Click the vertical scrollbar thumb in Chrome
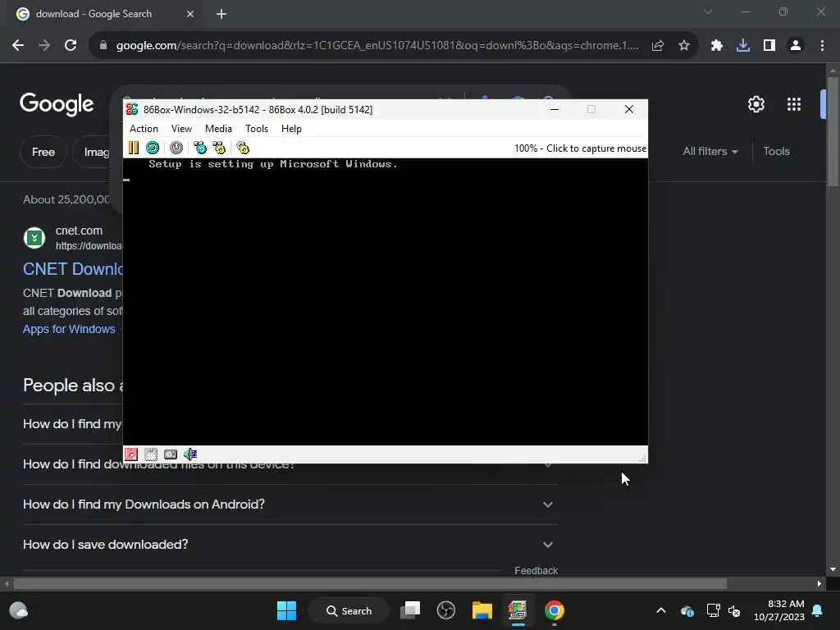The image size is (840, 630). (x=833, y=132)
